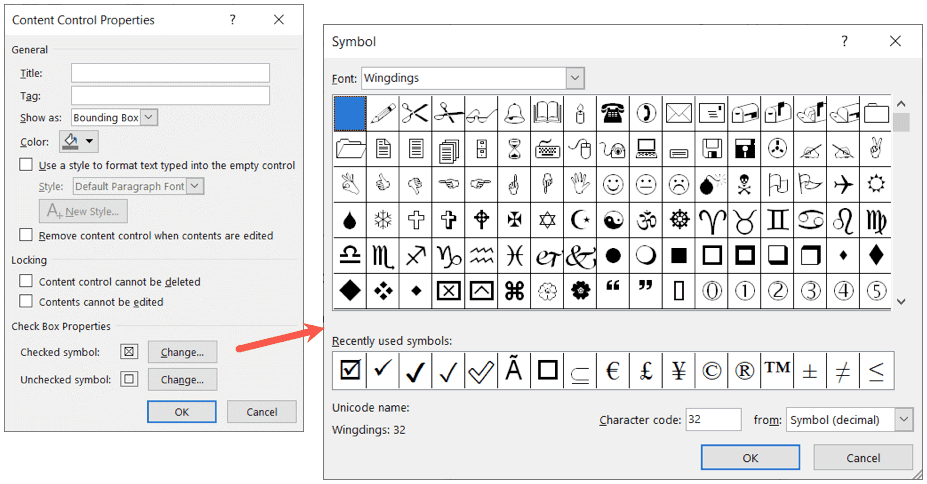Pick the scissors symbol in the grid
The width and height of the screenshot is (927, 484).
(x=417, y=113)
